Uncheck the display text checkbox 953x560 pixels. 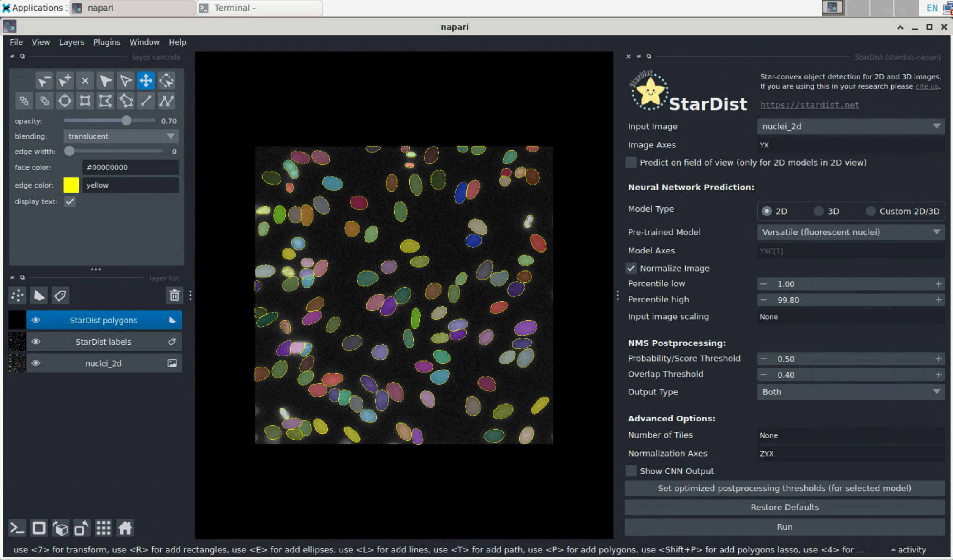click(x=70, y=202)
